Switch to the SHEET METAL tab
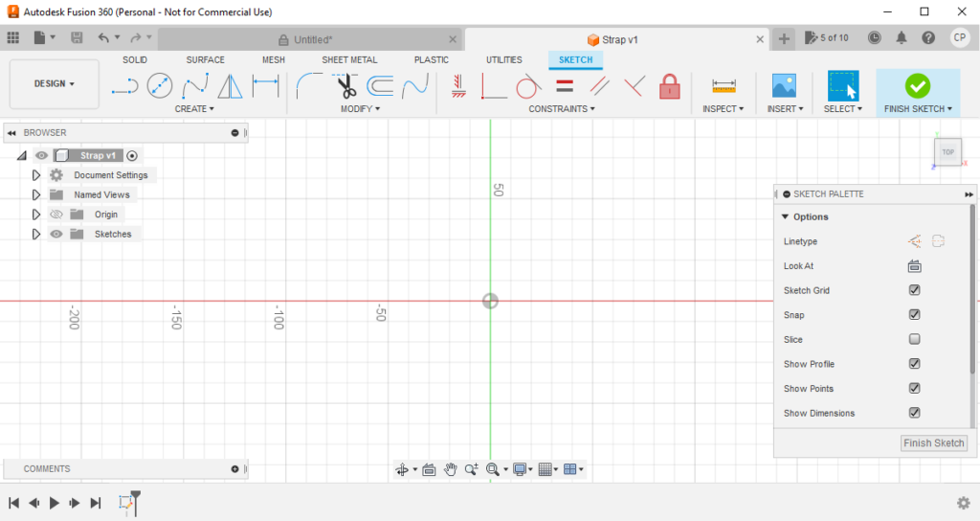980x521 pixels. click(349, 59)
